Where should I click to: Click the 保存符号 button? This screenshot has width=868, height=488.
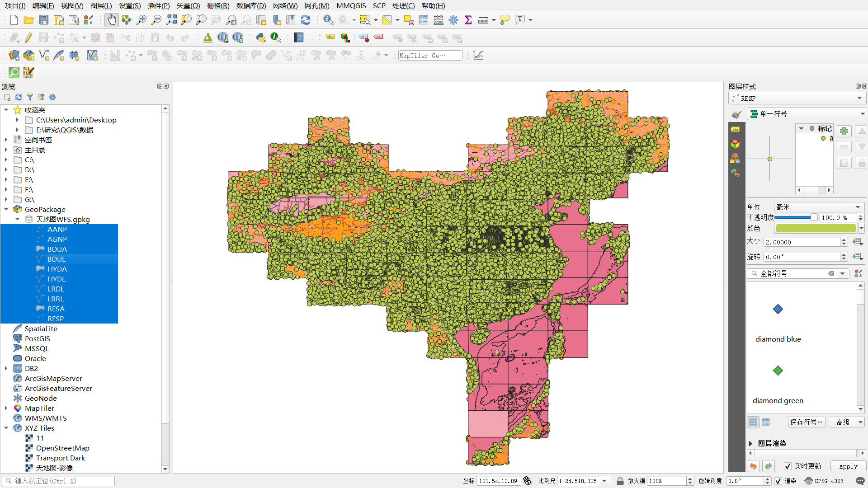pos(807,422)
